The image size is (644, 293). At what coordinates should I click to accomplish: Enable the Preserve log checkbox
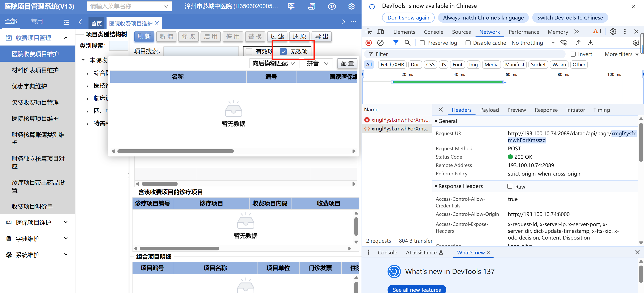coord(422,43)
